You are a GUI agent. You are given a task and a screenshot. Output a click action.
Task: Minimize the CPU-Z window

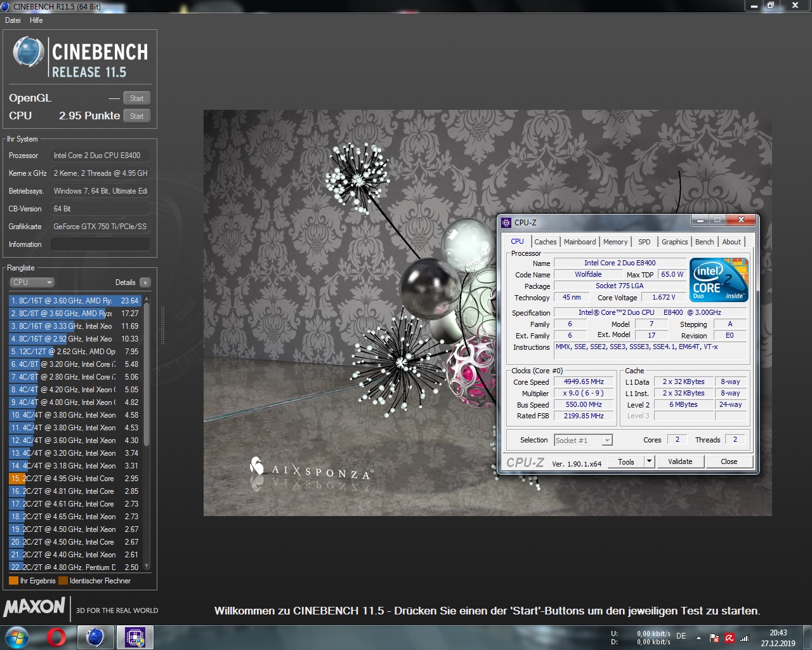pyautogui.click(x=700, y=220)
